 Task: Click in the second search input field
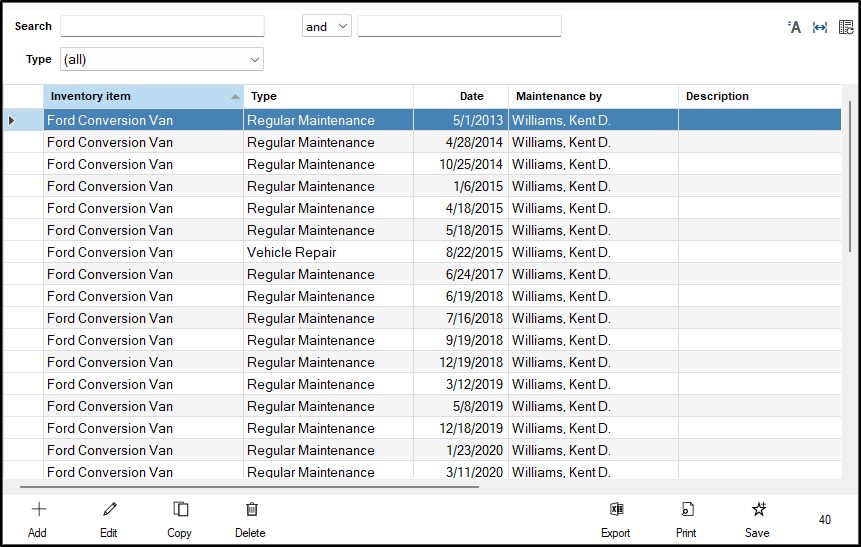tap(459, 26)
